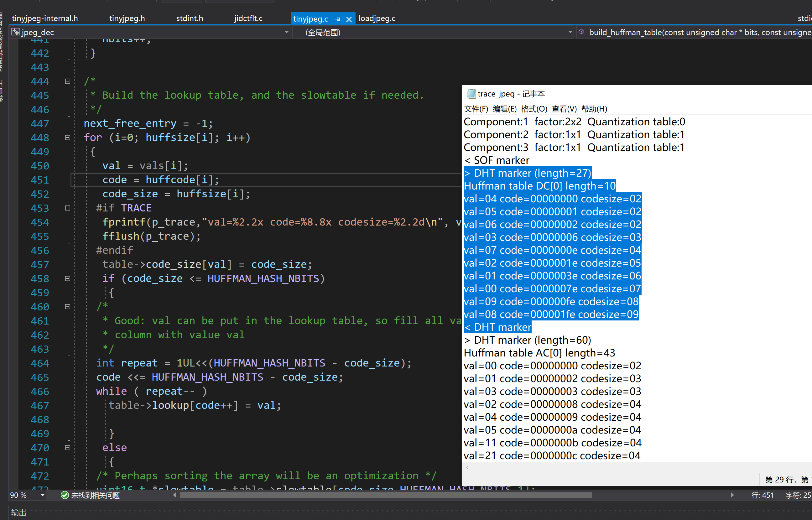Click the 未找到相关问题 status text
Viewport: 812px width, 520px height.
(x=95, y=495)
